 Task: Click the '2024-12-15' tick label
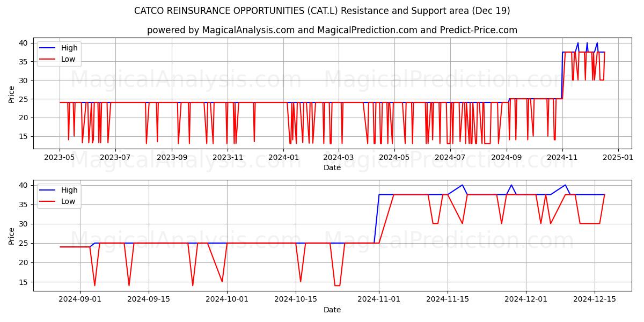pyautogui.click(x=595, y=299)
